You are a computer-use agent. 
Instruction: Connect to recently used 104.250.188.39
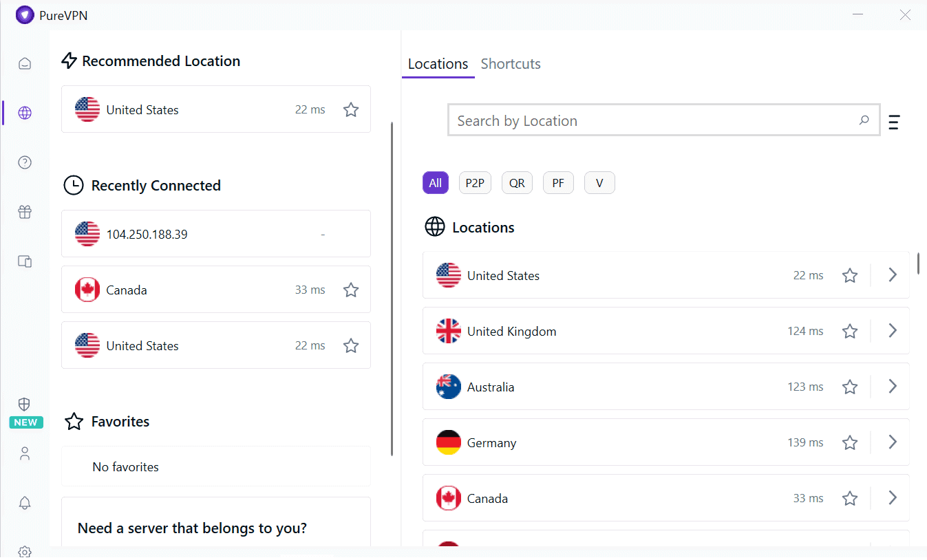point(216,234)
